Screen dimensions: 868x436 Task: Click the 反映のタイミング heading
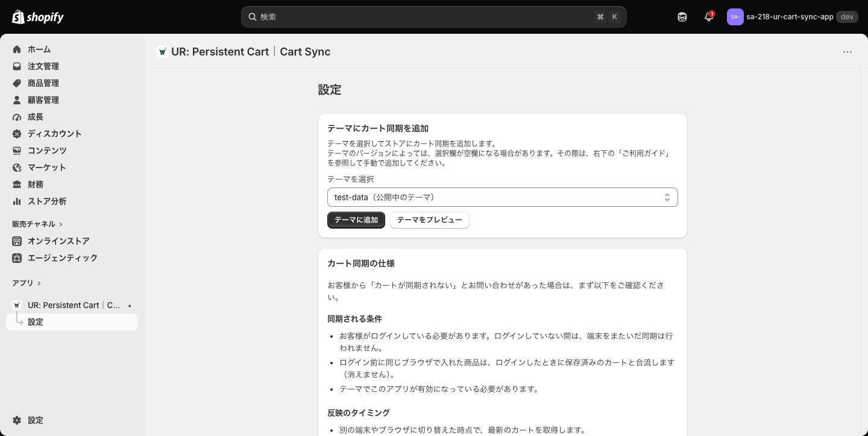coord(359,413)
